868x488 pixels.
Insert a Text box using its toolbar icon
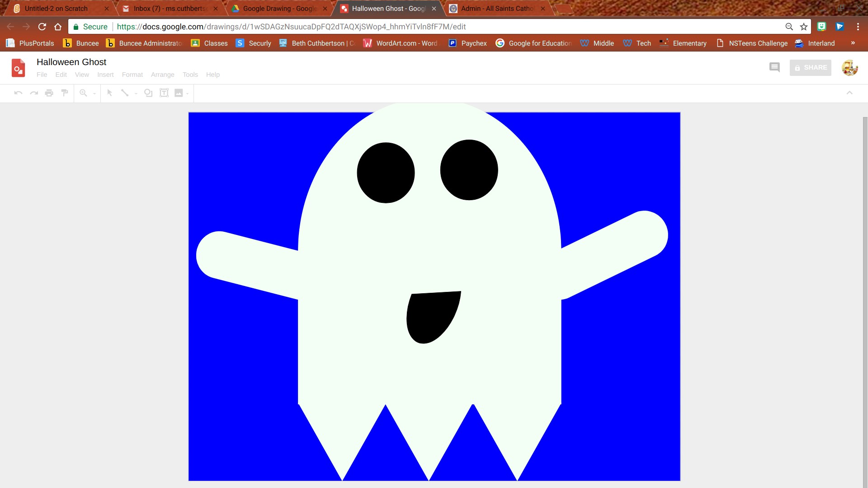point(164,93)
